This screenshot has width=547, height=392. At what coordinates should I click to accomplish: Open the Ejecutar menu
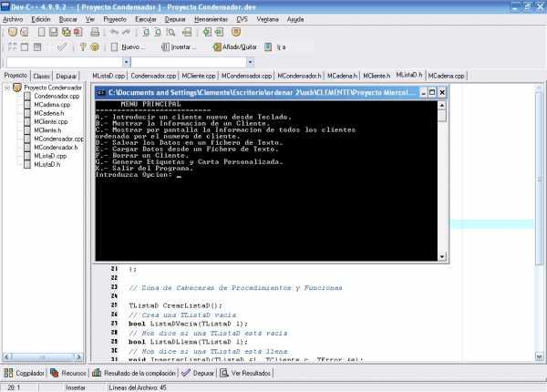pyautogui.click(x=146, y=19)
